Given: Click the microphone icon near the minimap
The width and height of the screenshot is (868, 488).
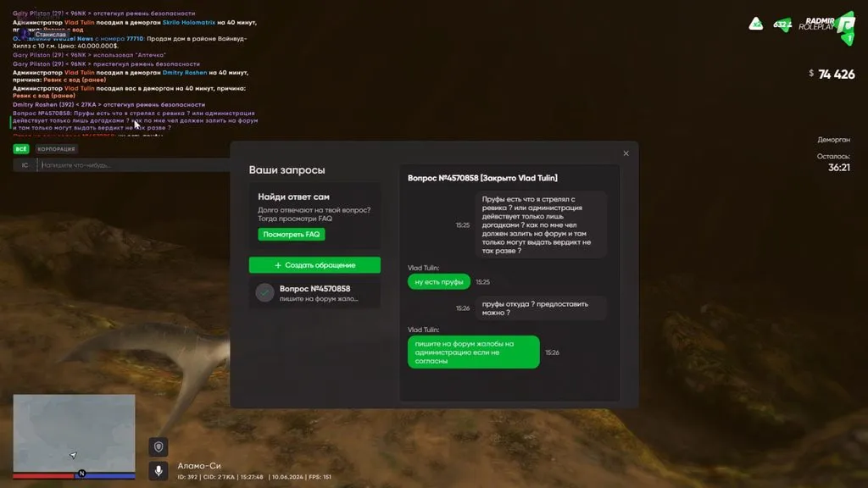Looking at the screenshot, I should pyautogui.click(x=159, y=471).
